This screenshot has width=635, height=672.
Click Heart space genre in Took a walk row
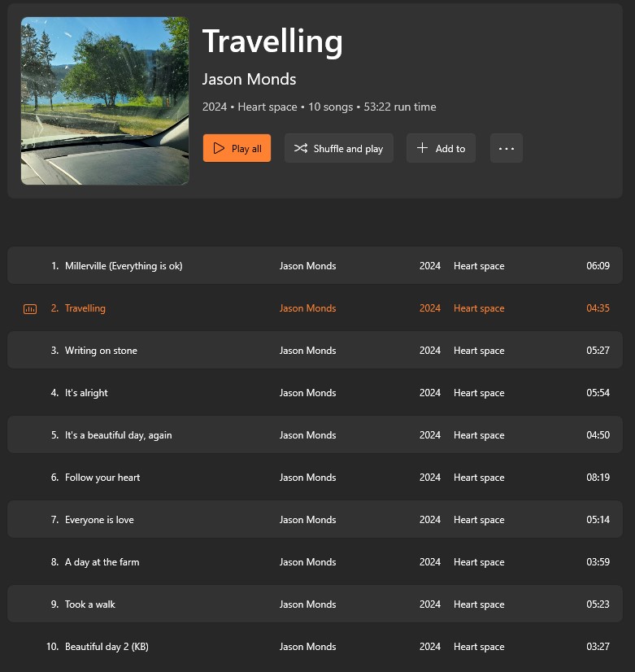[479, 604]
